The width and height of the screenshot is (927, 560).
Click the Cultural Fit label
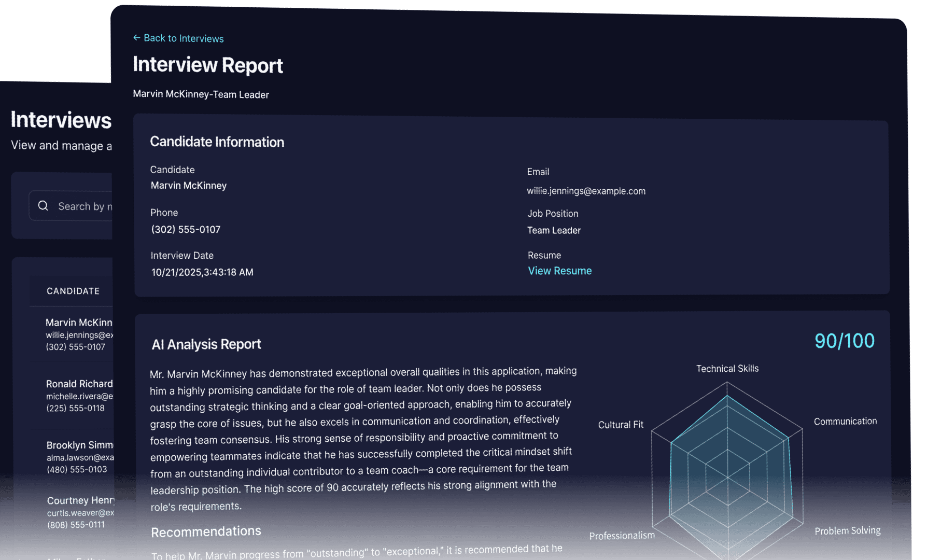point(620,424)
